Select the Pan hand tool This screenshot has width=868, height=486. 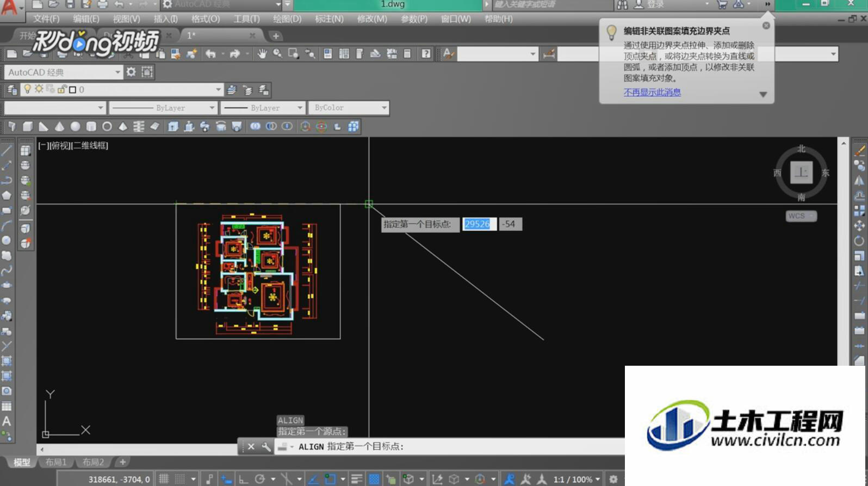[262, 53]
